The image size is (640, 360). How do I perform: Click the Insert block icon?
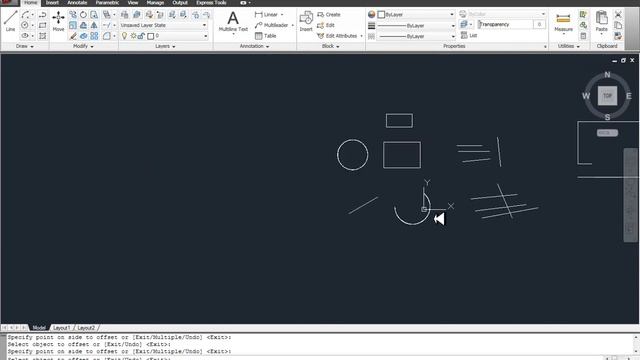click(x=306, y=21)
